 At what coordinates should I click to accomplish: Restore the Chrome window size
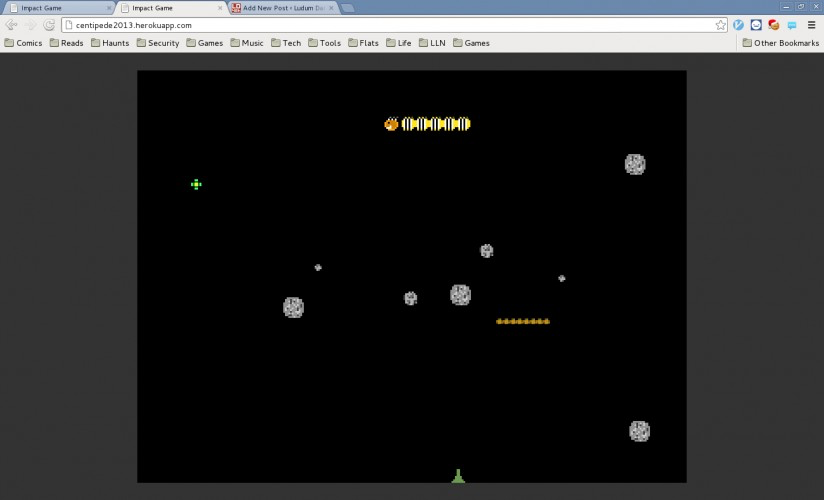click(801, 7)
